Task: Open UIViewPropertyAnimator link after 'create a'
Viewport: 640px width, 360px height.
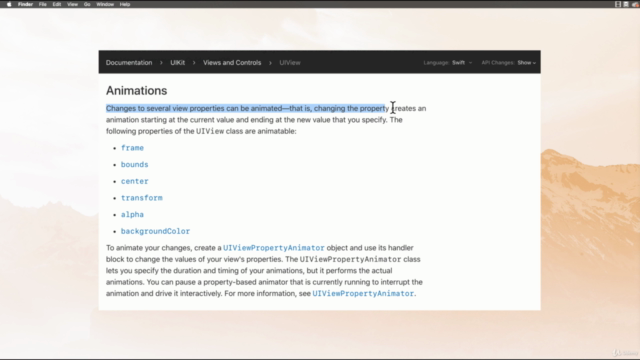Action: tap(274, 248)
